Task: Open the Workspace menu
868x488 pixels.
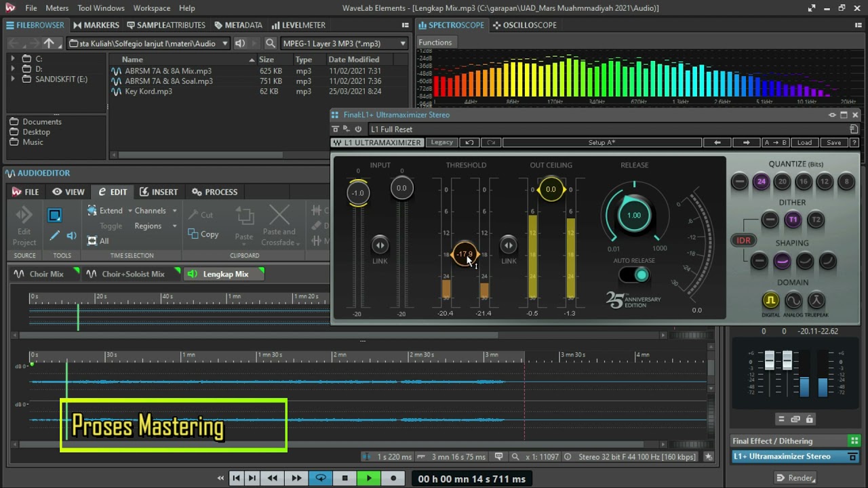Action: [152, 8]
